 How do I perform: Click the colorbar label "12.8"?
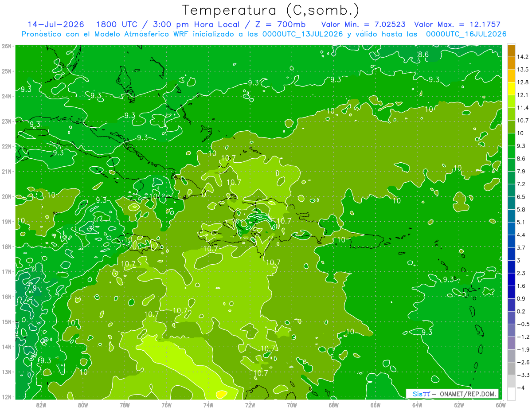[x=523, y=82]
